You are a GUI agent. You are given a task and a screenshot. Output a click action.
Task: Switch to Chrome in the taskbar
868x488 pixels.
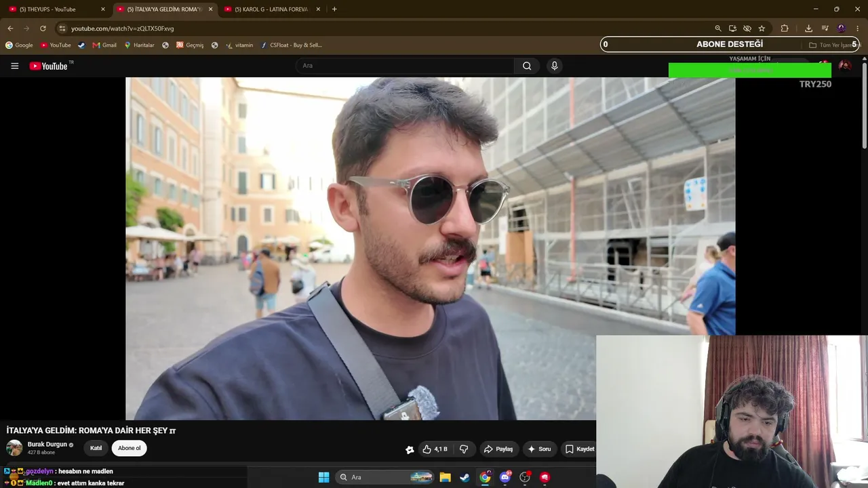(x=485, y=477)
